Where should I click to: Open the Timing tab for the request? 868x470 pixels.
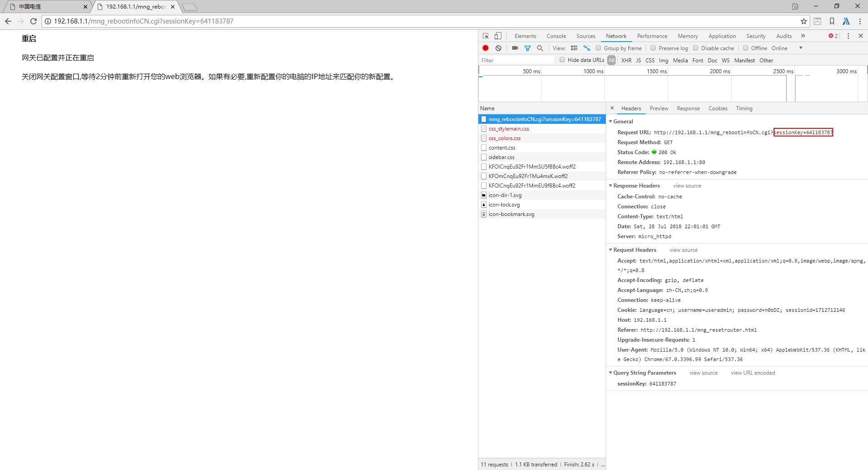click(744, 108)
